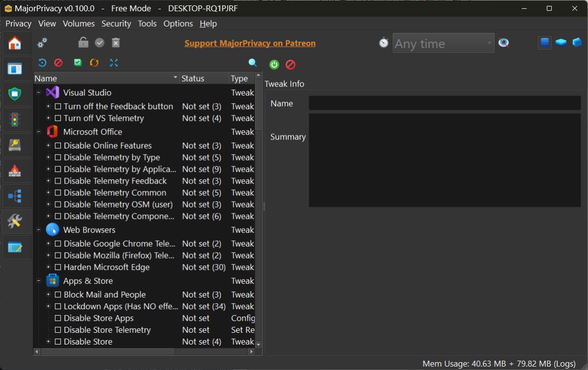
Task: Open the Help menu
Action: click(x=208, y=23)
